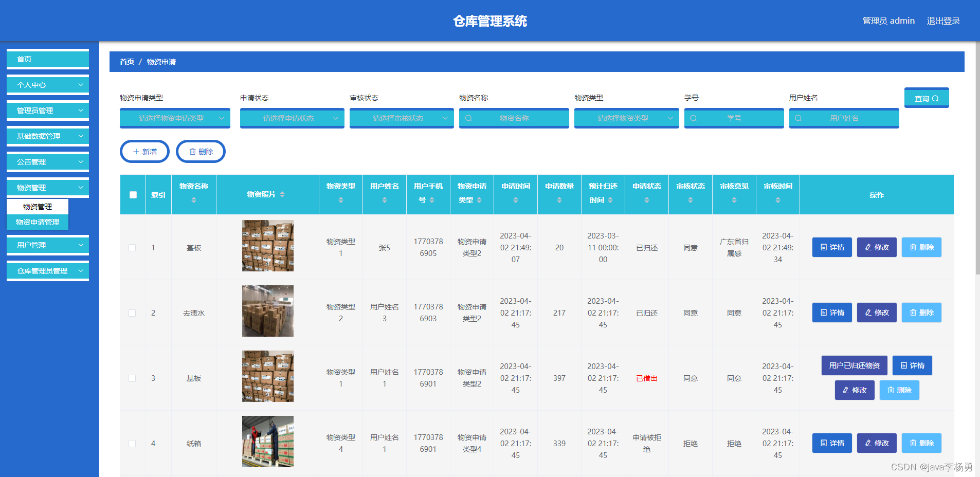Click into the 学号 search input
Screen dimensions: 980x477
[734, 118]
